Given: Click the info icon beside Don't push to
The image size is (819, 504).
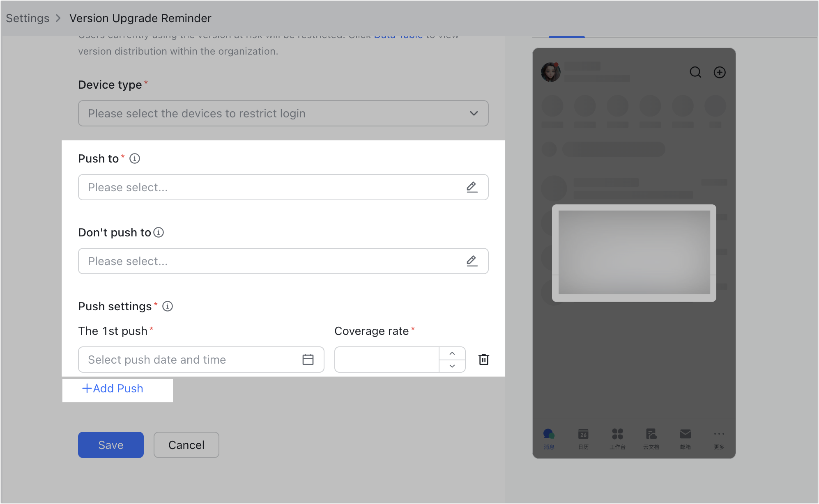Looking at the screenshot, I should tap(159, 232).
